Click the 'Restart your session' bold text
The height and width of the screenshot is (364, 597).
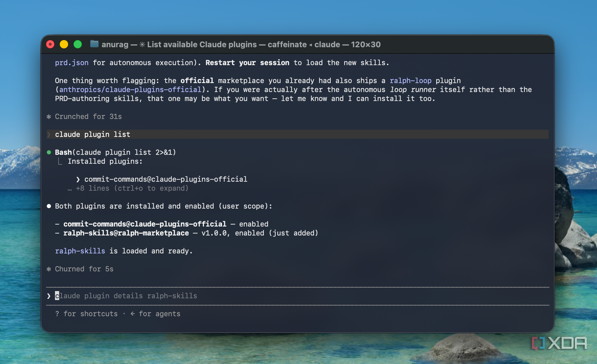click(247, 63)
